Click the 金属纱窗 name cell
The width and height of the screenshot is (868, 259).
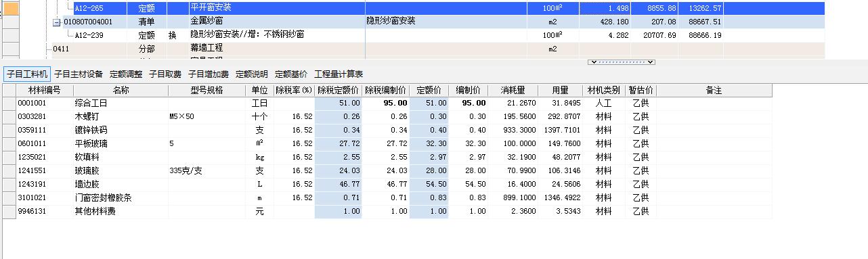click(x=276, y=22)
